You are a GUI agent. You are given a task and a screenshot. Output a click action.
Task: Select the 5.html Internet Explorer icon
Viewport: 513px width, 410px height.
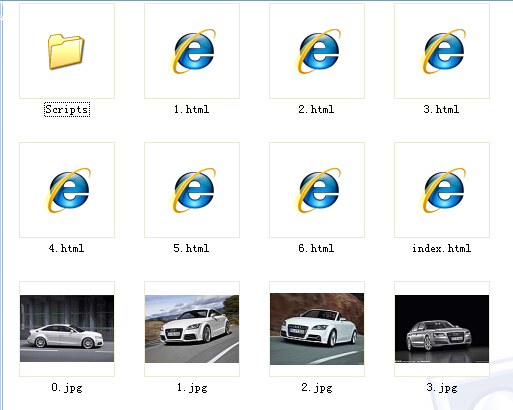point(192,190)
